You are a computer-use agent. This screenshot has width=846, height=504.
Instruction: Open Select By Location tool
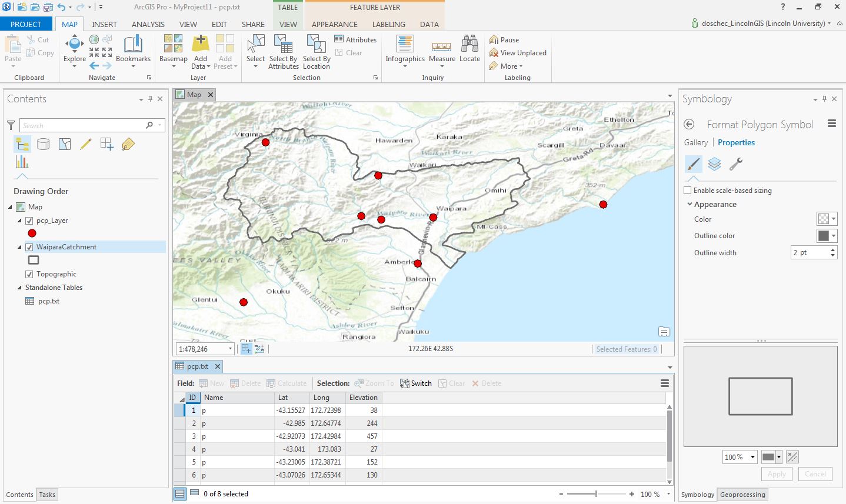tap(317, 52)
